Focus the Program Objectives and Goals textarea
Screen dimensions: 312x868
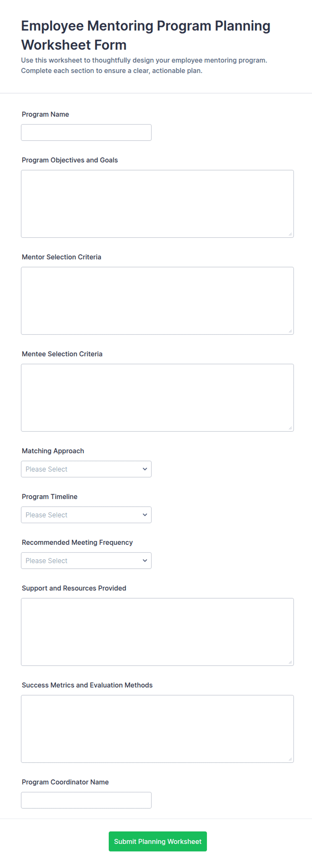157,204
